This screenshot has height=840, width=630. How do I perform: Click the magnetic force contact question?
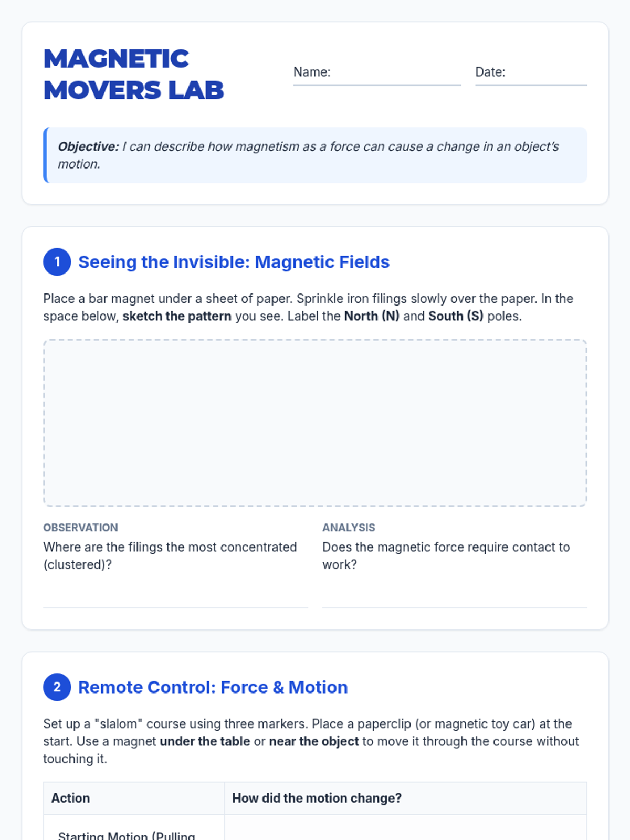[446, 555]
